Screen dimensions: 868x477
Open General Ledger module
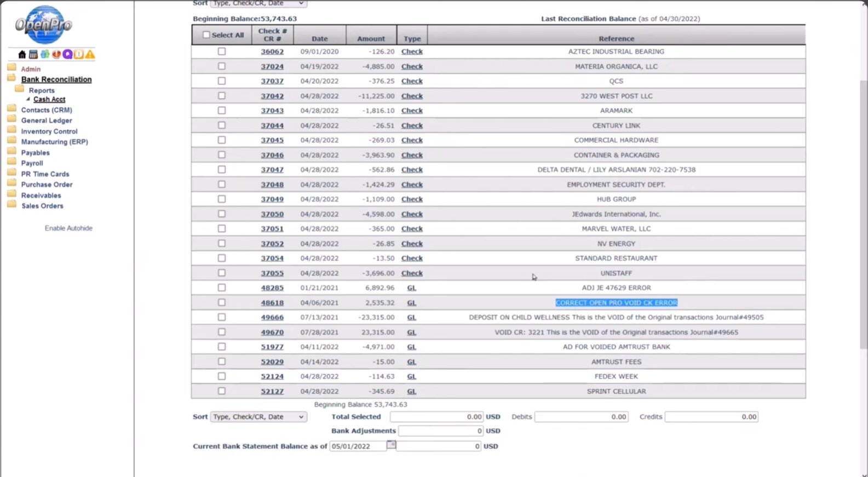(47, 120)
